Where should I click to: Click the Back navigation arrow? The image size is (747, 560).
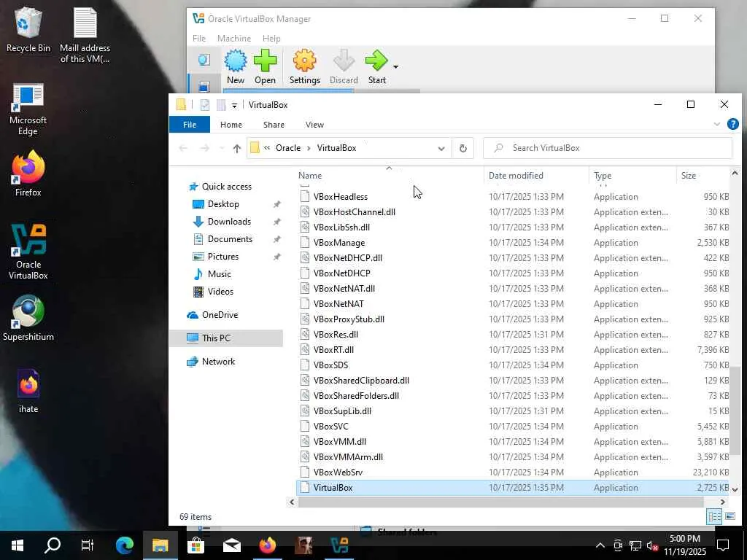click(183, 148)
